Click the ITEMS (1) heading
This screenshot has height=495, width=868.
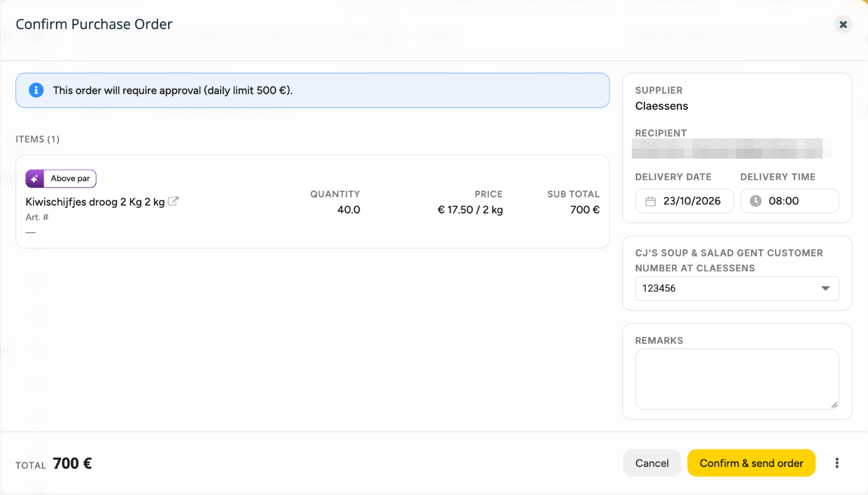coord(38,140)
